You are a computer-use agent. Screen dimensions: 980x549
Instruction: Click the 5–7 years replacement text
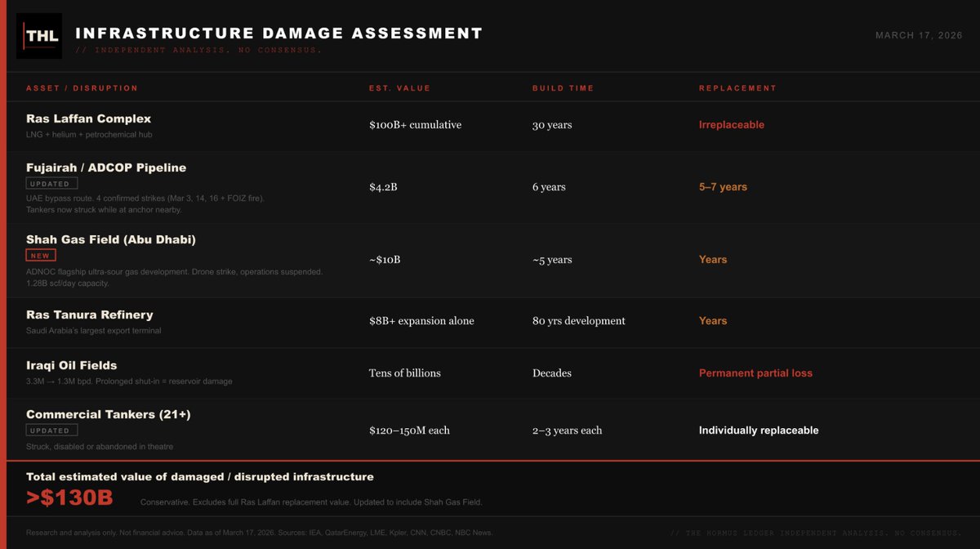pos(723,187)
